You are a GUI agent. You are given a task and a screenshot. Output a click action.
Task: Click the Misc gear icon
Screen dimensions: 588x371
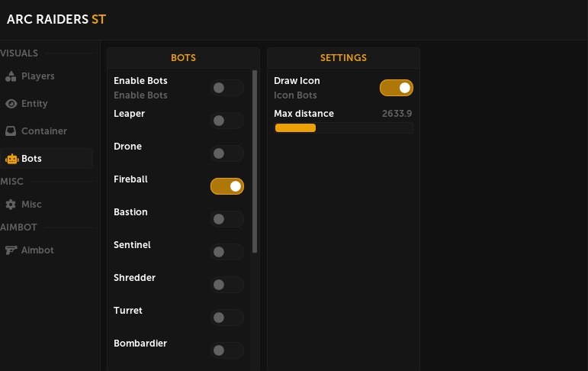pos(11,205)
